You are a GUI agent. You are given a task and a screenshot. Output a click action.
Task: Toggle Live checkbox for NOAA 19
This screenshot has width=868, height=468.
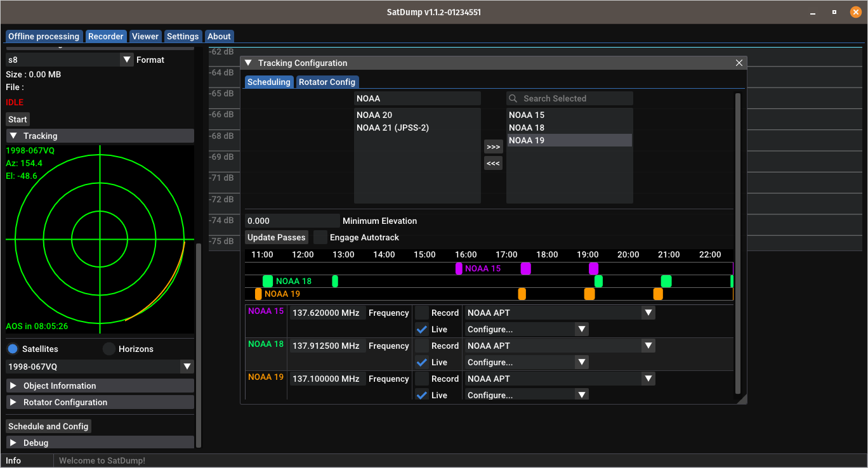coord(422,394)
